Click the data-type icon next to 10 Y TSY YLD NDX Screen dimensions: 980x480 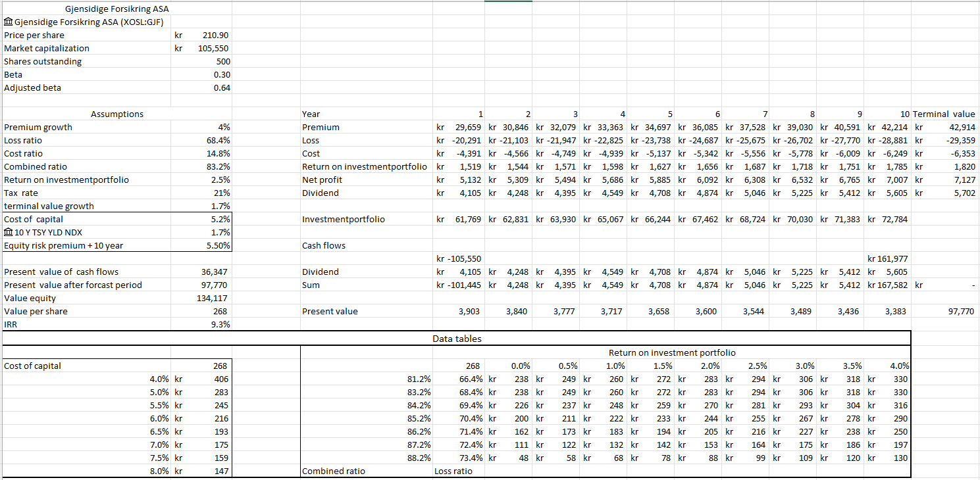(8, 232)
